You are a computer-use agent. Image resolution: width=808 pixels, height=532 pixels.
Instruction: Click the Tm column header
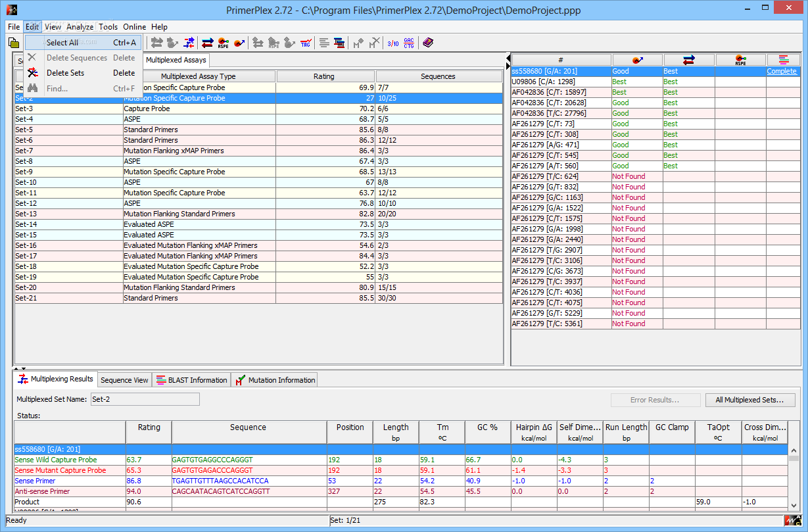click(x=442, y=432)
